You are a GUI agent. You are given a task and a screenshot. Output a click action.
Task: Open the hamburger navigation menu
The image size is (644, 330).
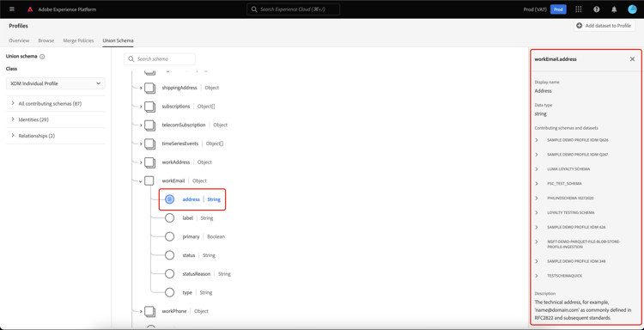(12, 9)
